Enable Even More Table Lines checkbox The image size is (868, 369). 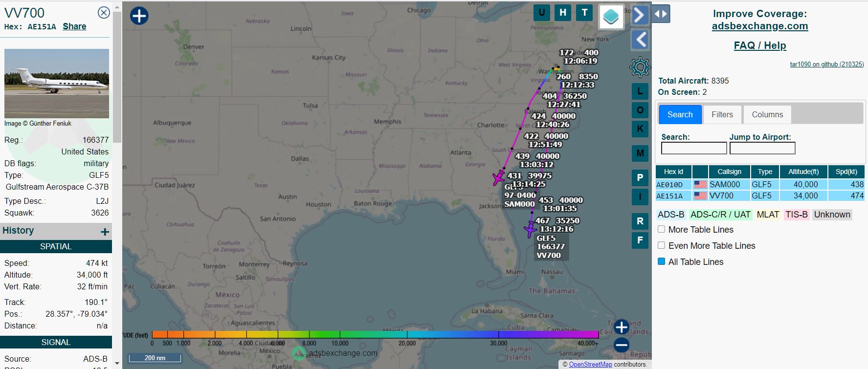coord(661,245)
